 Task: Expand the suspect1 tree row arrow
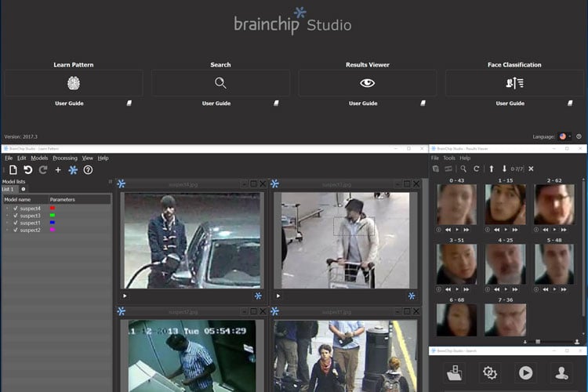point(7,223)
